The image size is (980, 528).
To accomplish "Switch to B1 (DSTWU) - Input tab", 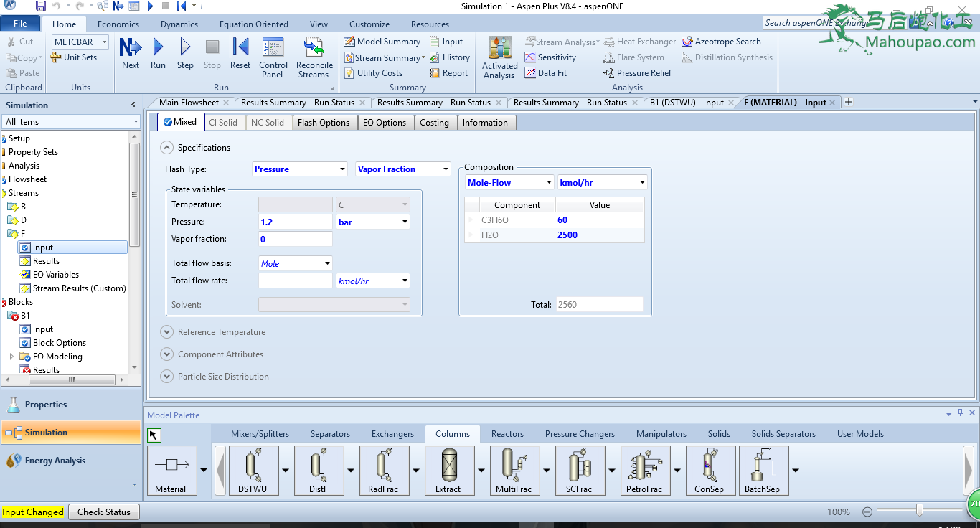I will [687, 103].
